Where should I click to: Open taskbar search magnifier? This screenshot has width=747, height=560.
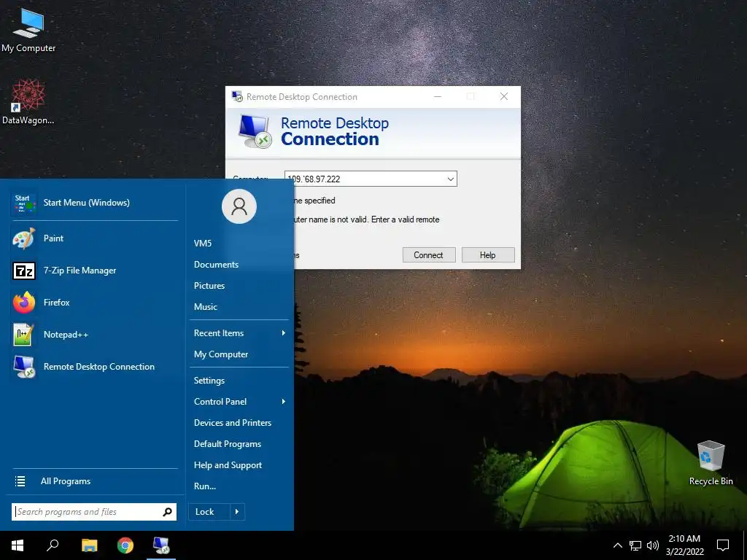point(53,545)
